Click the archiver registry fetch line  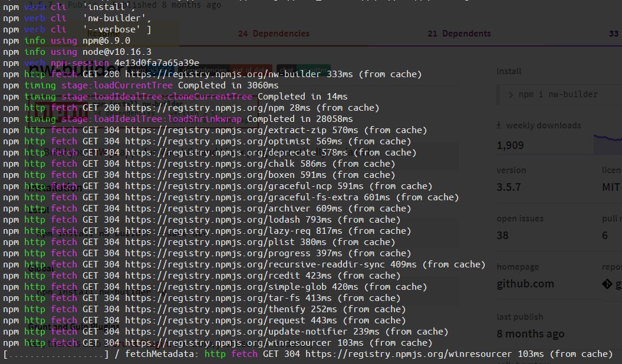pyautogui.click(x=207, y=209)
